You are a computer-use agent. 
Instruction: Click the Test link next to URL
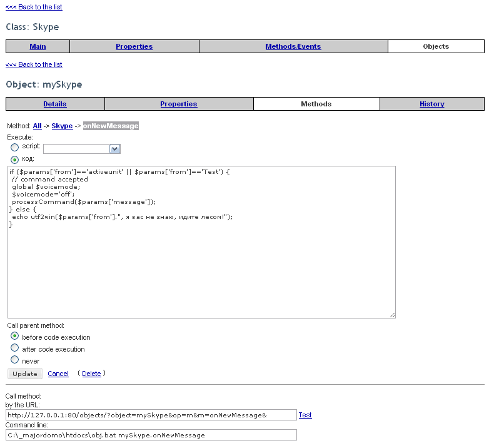click(x=305, y=415)
